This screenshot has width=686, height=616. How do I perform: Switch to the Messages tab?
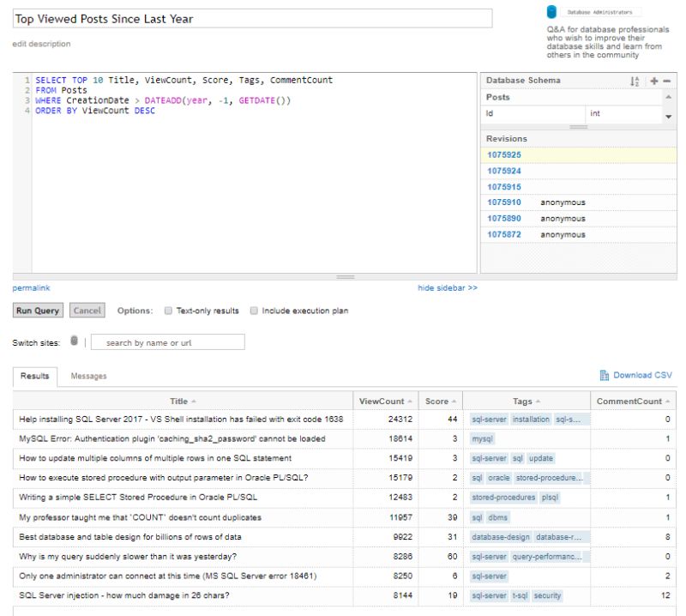[88, 376]
